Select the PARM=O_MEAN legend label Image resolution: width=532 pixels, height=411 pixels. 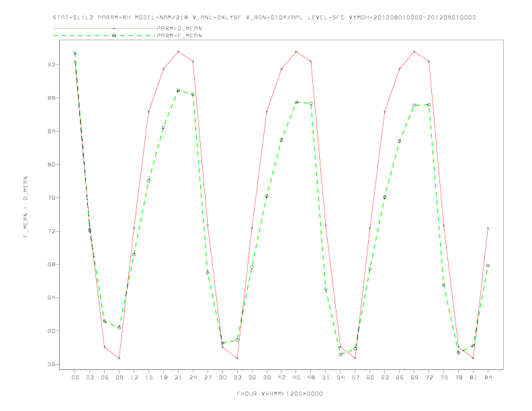[x=179, y=28]
